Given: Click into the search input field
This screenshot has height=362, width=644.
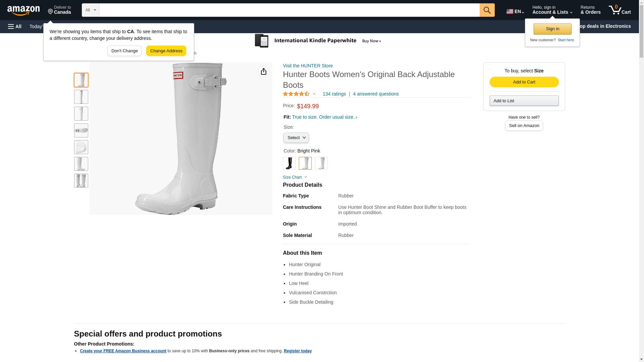Looking at the screenshot, I should point(289,10).
